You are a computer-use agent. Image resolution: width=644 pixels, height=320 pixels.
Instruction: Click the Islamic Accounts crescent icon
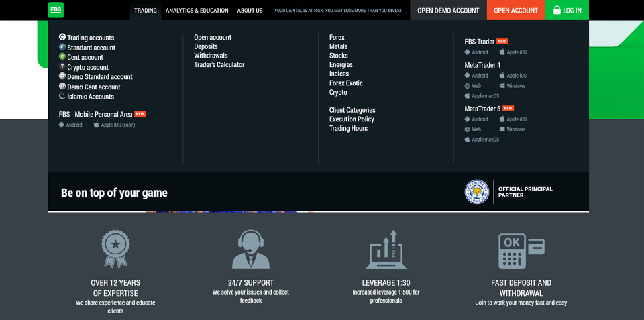(62, 96)
